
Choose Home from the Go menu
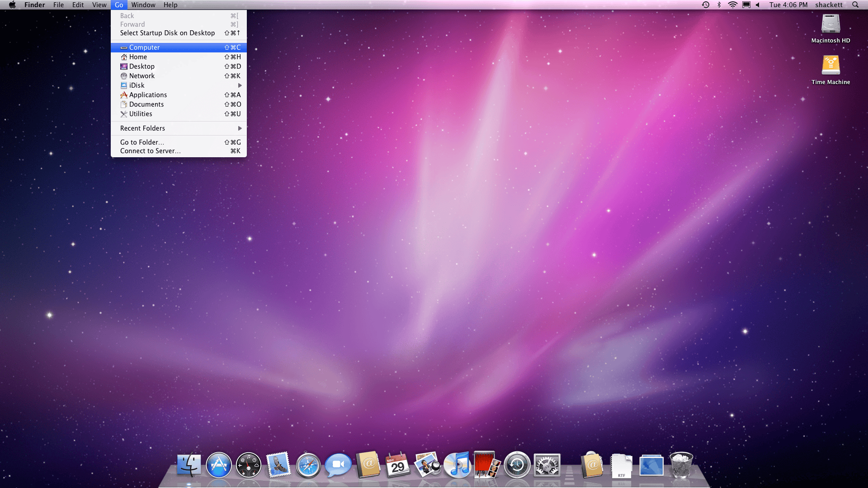point(179,57)
